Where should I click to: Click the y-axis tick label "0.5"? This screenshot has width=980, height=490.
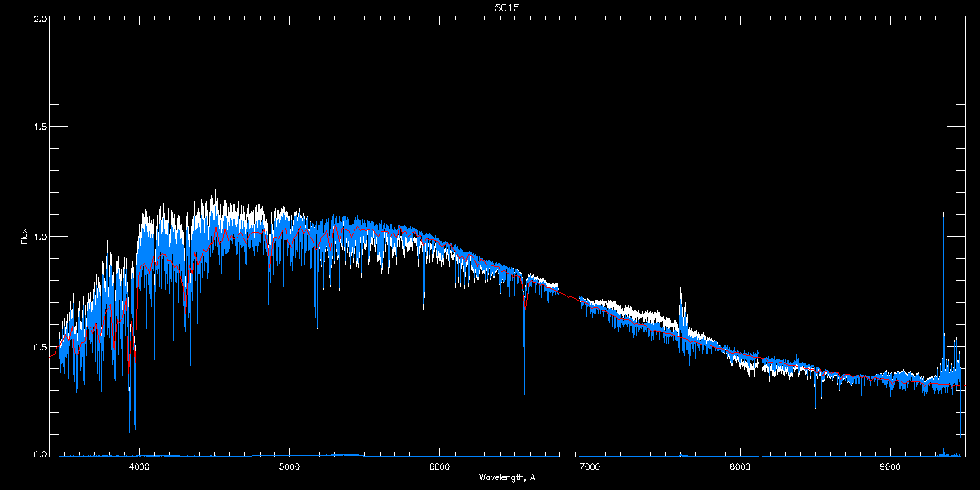pos(38,346)
